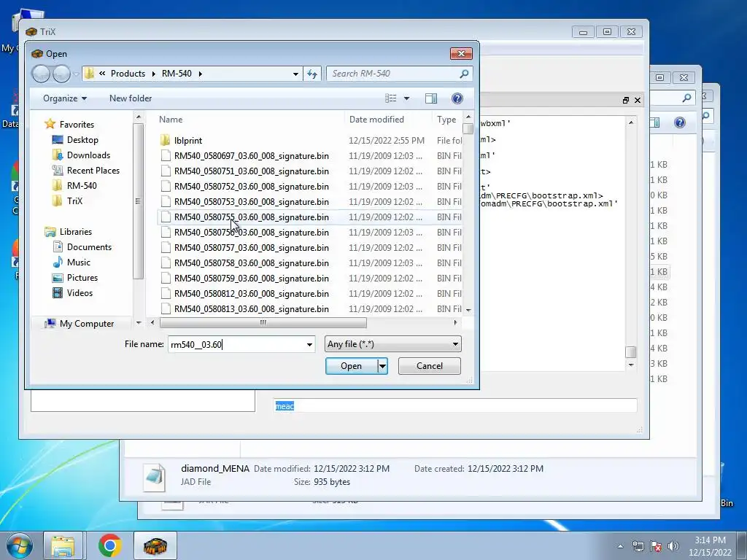Click the TriX taskbar icon

(155, 545)
